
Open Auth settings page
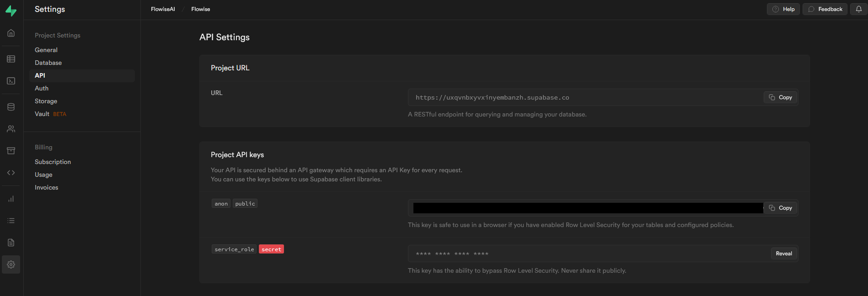click(42, 88)
